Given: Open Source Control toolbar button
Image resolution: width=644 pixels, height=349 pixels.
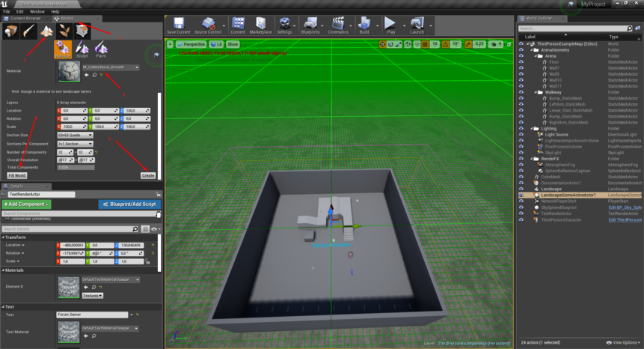Looking at the screenshot, I should 208,25.
